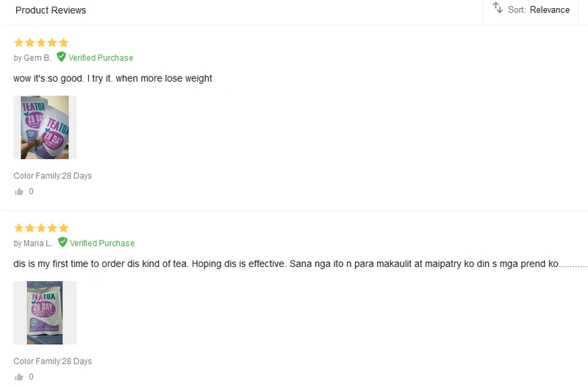Viewport: 588px width, 387px height.
Task: Click Color Family 28 Days under Maria L.'s review
Action: click(53, 361)
